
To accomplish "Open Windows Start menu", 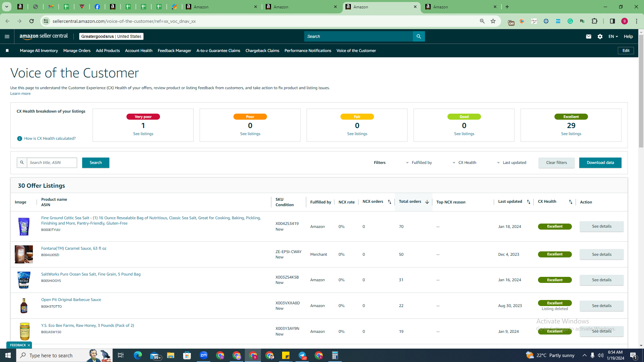I will (x=8, y=355).
